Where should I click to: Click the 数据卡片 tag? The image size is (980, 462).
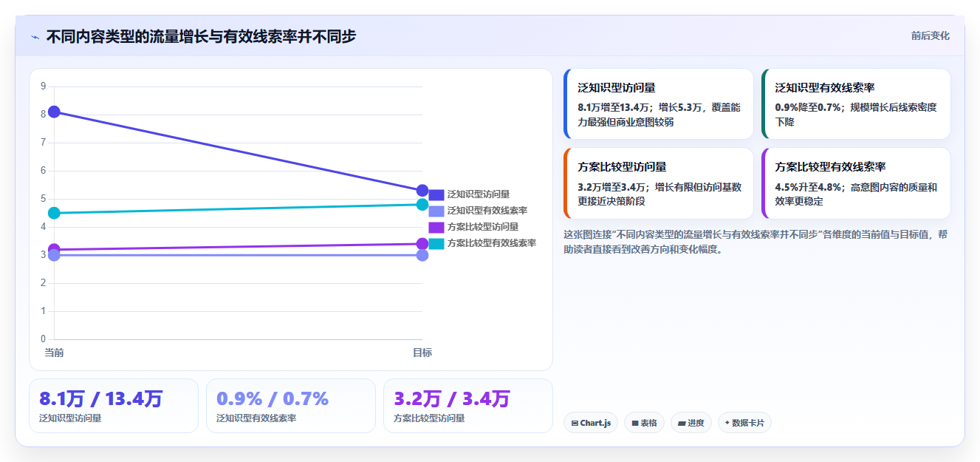[744, 423]
